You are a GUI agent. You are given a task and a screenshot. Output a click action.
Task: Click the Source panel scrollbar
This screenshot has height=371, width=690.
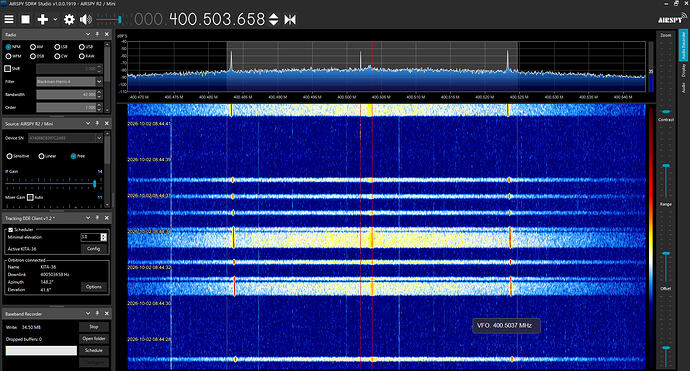click(x=107, y=169)
